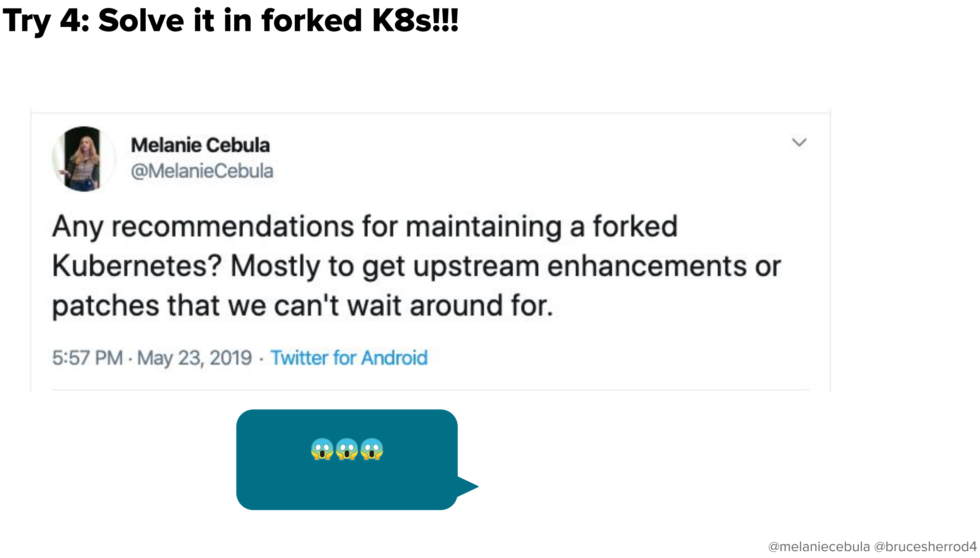Viewport: 980px width, 558px height.
Task: Click the last screaming face emoji
Action: 372,449
